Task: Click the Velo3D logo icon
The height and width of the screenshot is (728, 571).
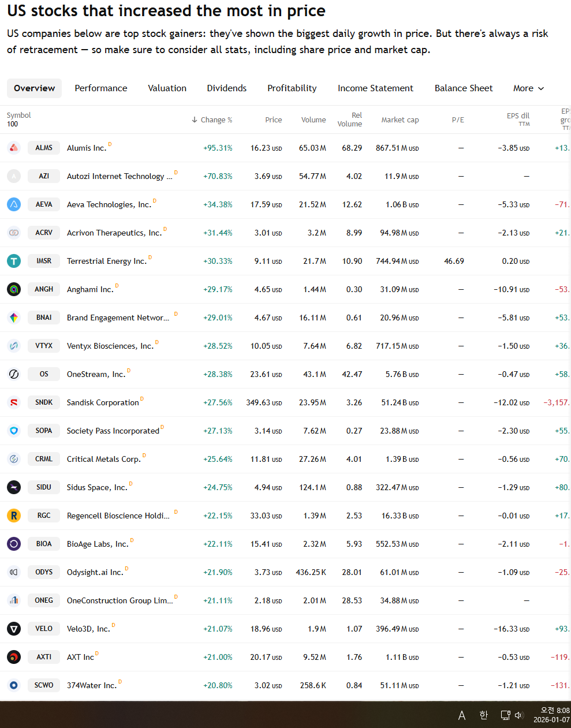Action: point(14,629)
